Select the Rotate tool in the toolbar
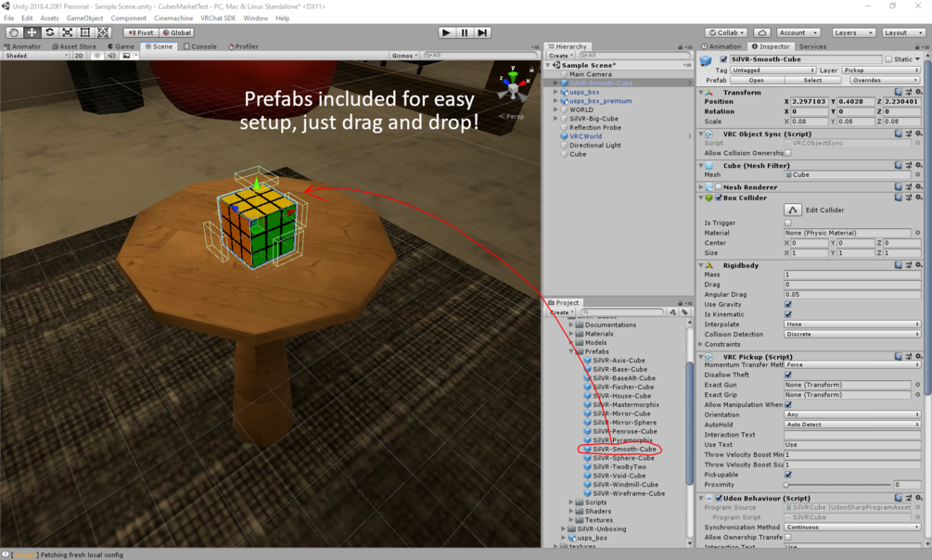The height and width of the screenshot is (560, 932). click(49, 32)
